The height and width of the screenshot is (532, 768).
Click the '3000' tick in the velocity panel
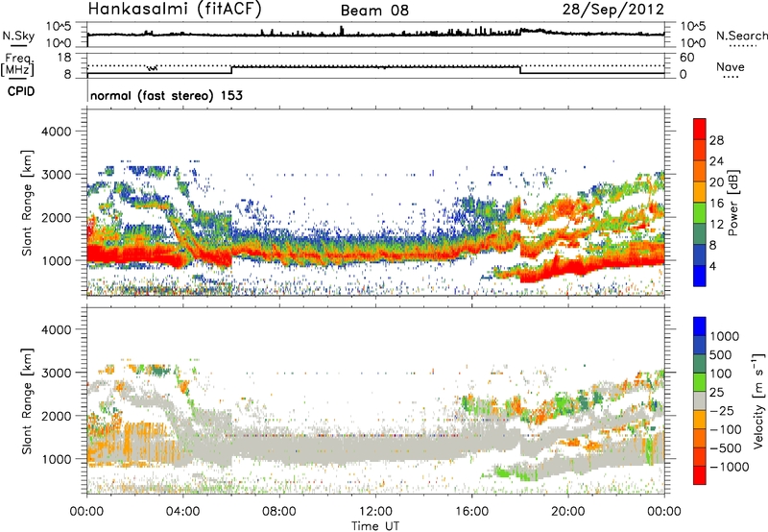coord(56,373)
